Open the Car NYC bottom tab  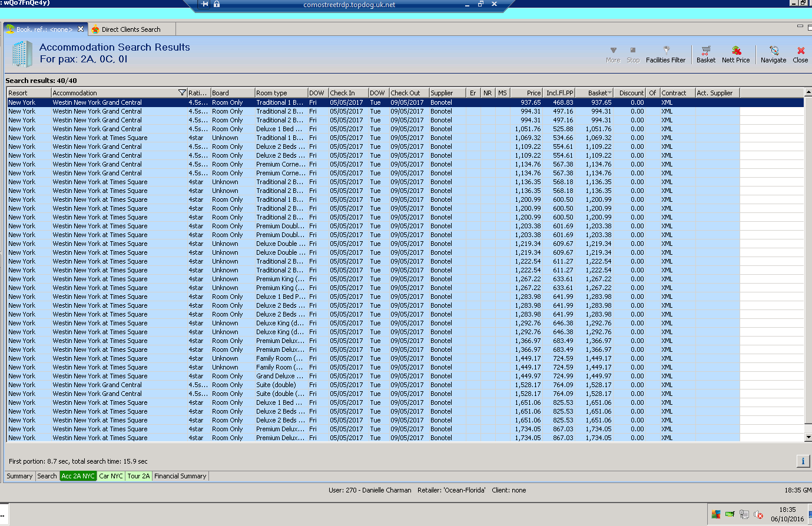[x=111, y=476]
